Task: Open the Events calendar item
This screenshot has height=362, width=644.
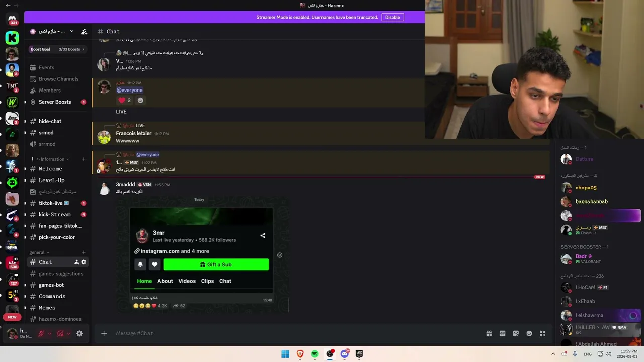Action: pyautogui.click(x=46, y=68)
